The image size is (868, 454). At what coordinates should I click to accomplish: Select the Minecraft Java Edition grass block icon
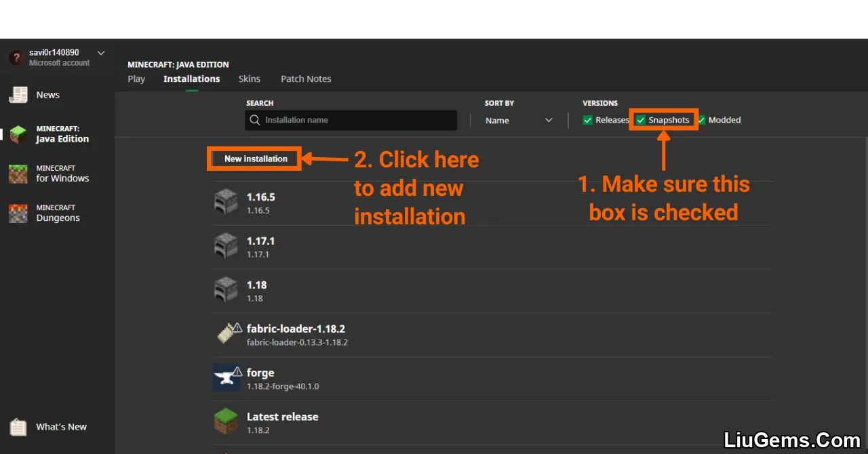click(18, 134)
